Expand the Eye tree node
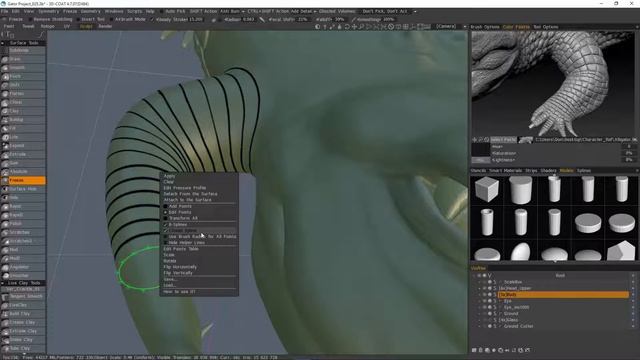Viewport: 640px width, 360px height. [480, 301]
